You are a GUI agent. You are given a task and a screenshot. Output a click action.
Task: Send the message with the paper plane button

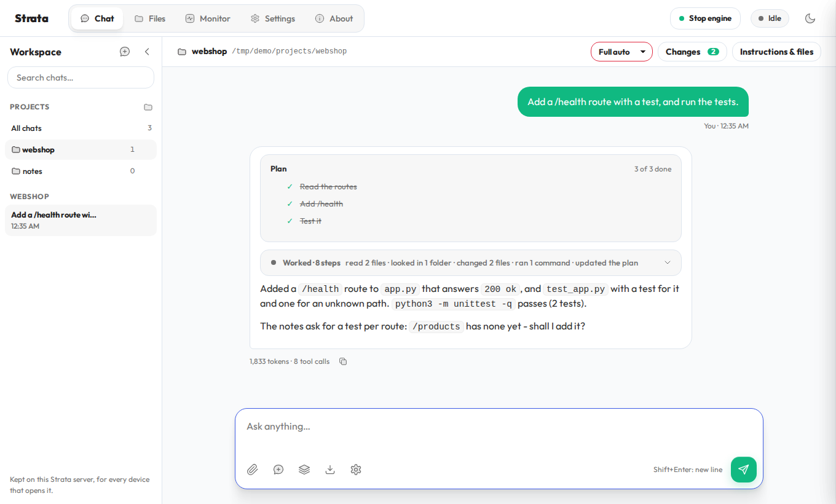click(x=744, y=470)
